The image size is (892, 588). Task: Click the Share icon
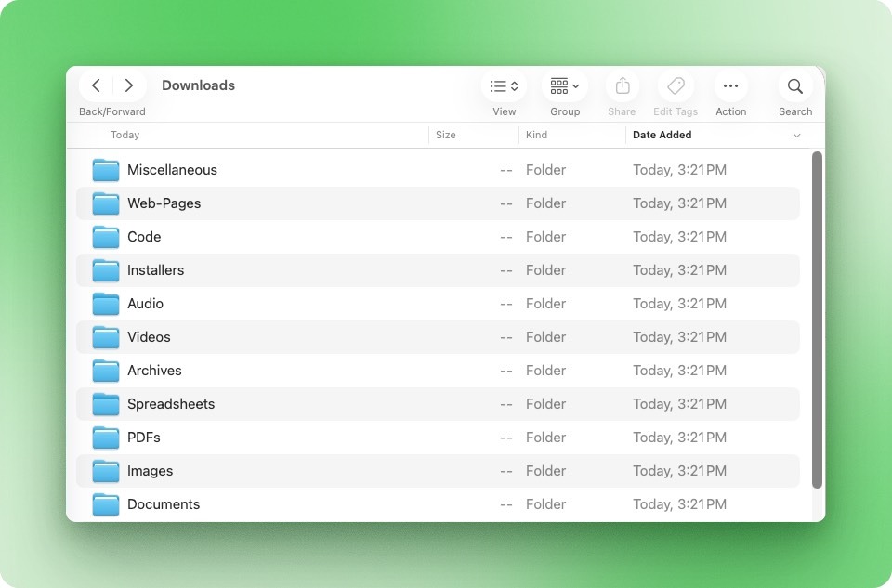click(621, 85)
